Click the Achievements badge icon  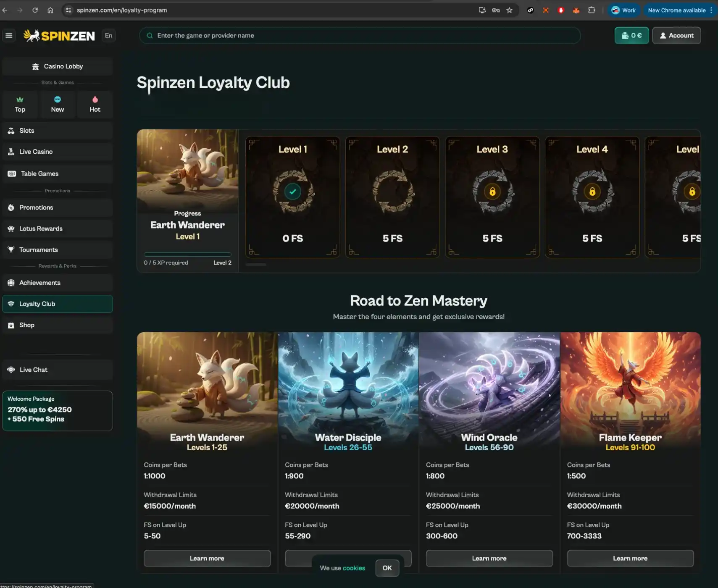pyautogui.click(x=11, y=283)
